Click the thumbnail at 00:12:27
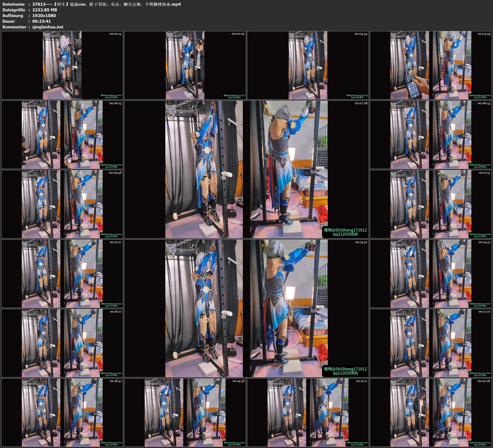 tap(62, 274)
